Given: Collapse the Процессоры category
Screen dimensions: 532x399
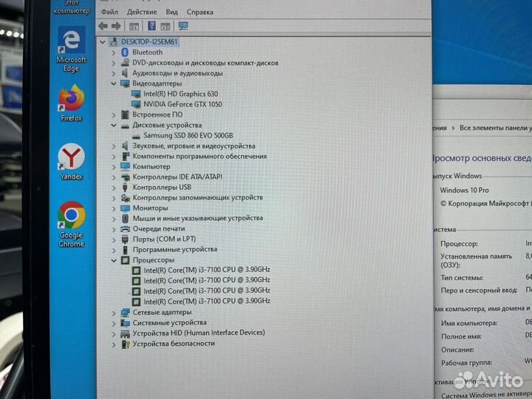Looking at the screenshot, I should [114, 261].
